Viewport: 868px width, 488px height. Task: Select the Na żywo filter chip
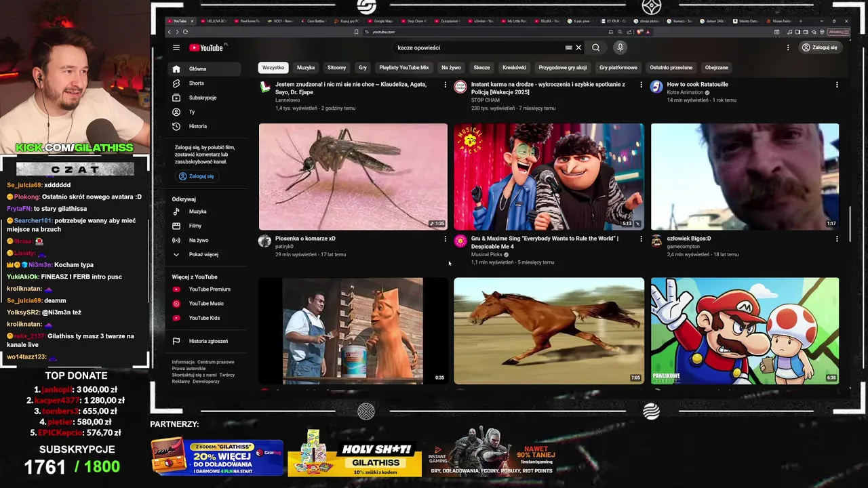pos(451,68)
